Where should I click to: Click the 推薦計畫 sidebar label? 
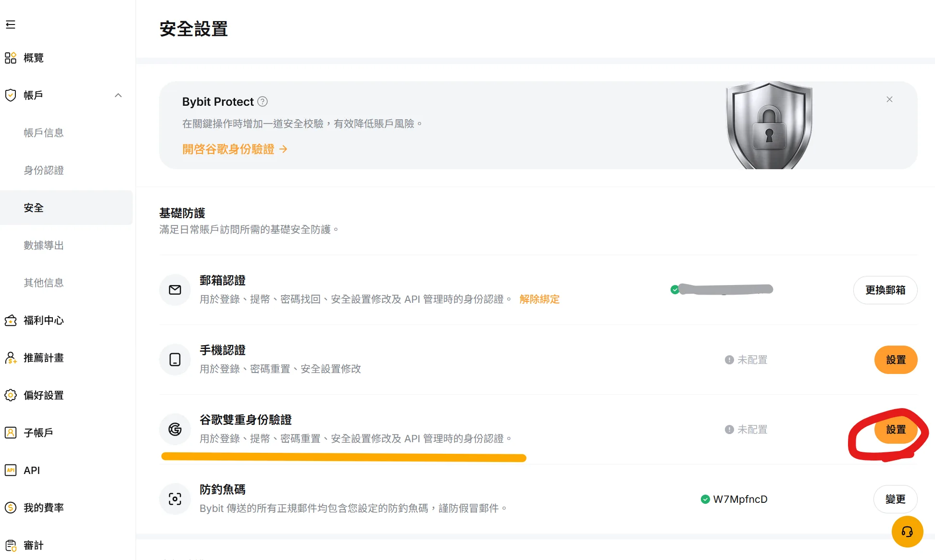point(44,358)
